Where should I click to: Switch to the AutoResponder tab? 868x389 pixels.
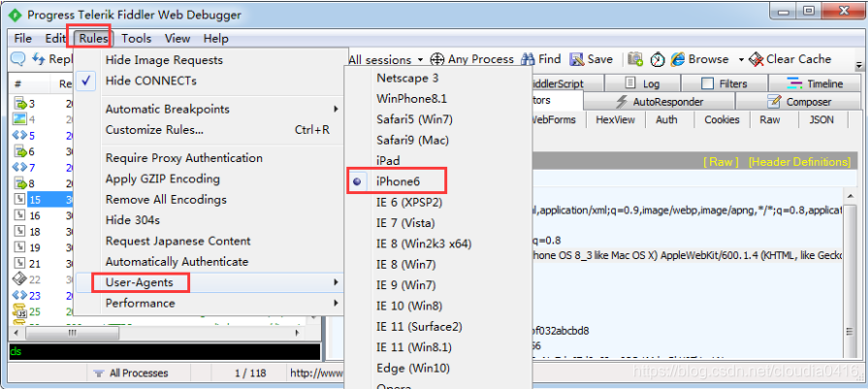coord(659,102)
